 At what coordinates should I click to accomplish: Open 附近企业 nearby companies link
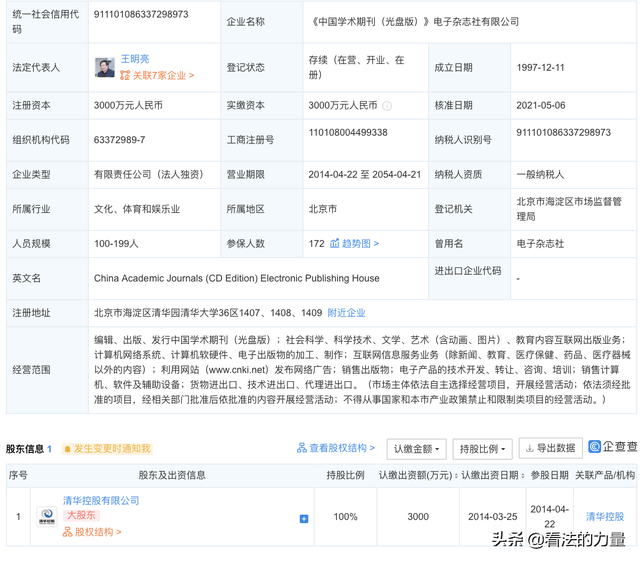tap(346, 313)
